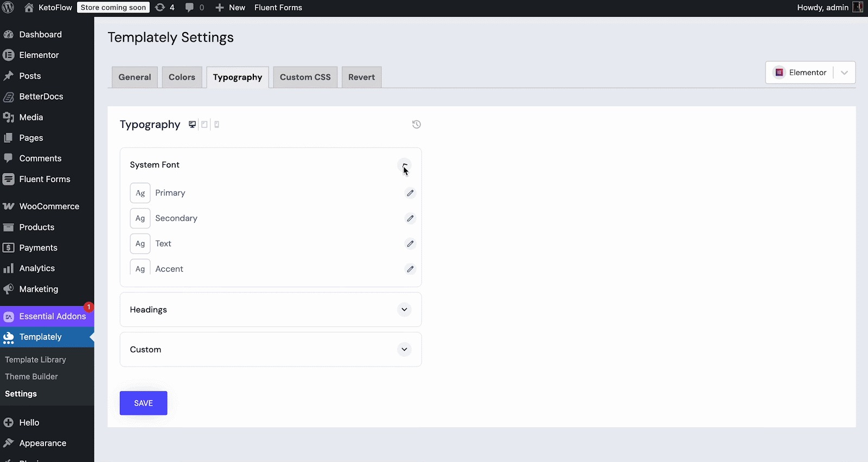Open the Custom CSS tab
The image size is (868, 462).
point(305,77)
